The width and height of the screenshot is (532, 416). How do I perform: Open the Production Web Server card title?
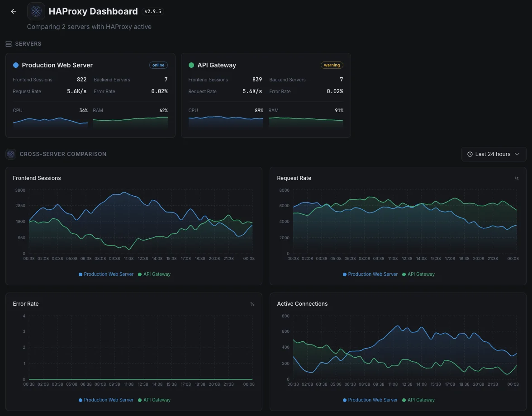tap(57, 65)
